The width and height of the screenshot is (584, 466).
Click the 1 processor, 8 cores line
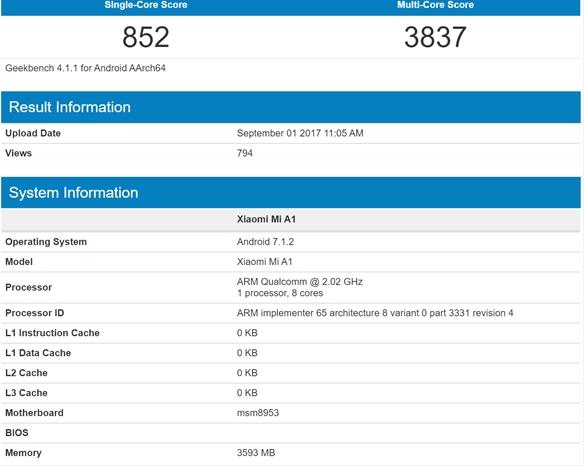280,293
